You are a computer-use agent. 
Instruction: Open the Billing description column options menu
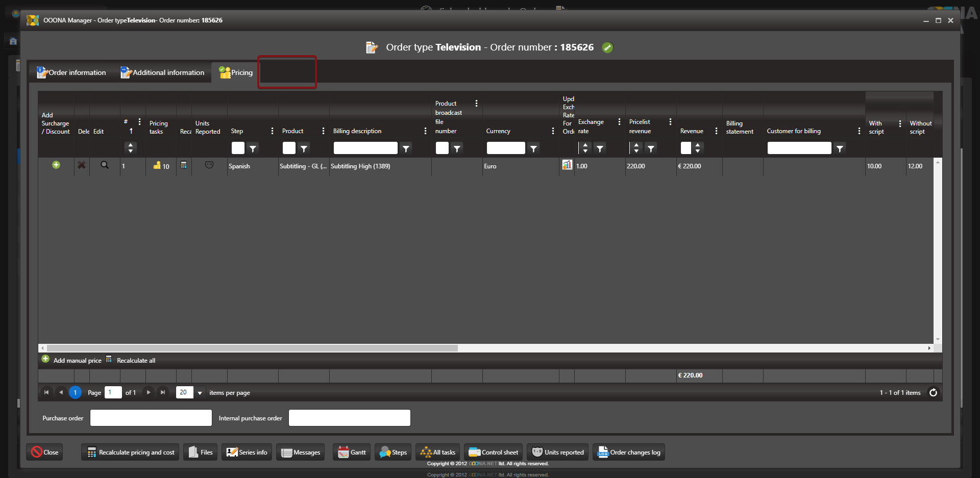(425, 131)
